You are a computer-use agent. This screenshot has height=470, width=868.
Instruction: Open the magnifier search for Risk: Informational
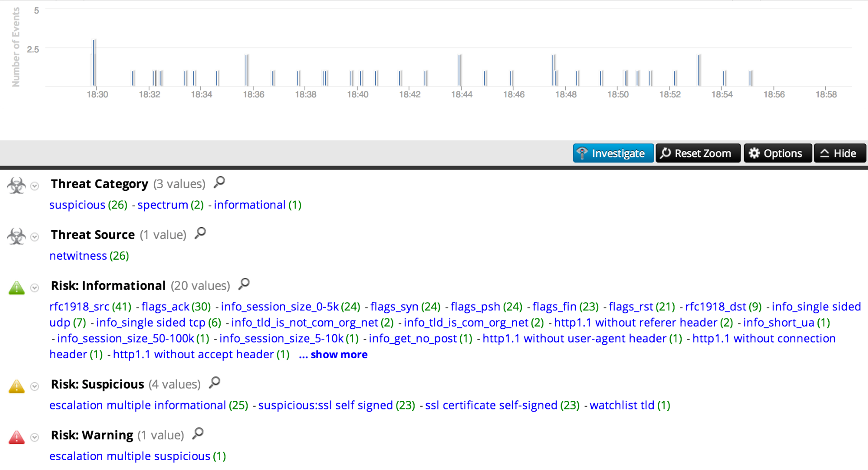[244, 284]
